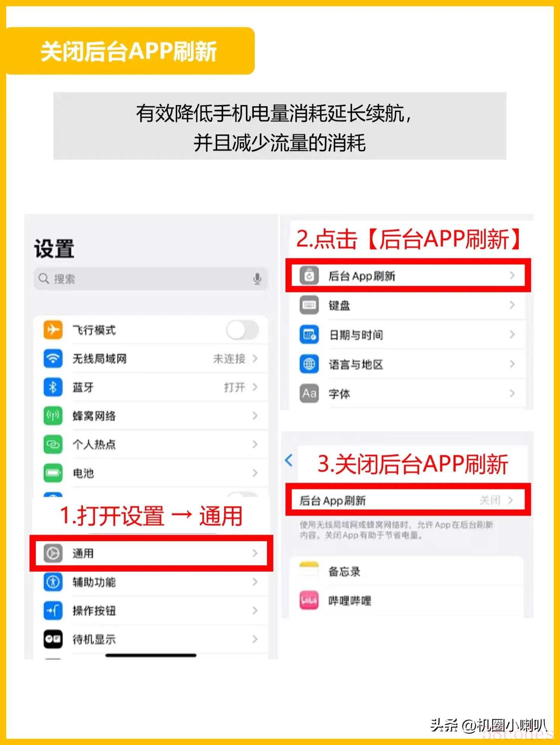
Task: Expand the 语言与地区 row chevron
Action: [512, 364]
